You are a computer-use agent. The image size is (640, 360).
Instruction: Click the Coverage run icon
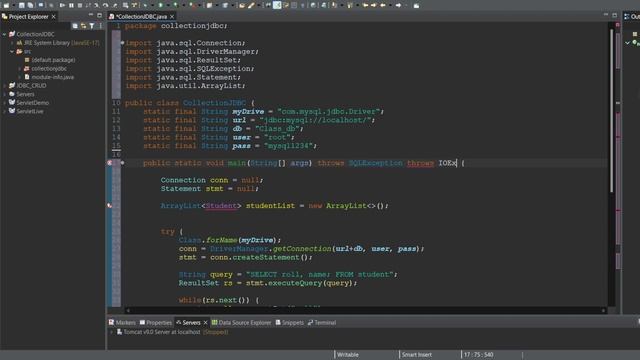click(x=176, y=5)
